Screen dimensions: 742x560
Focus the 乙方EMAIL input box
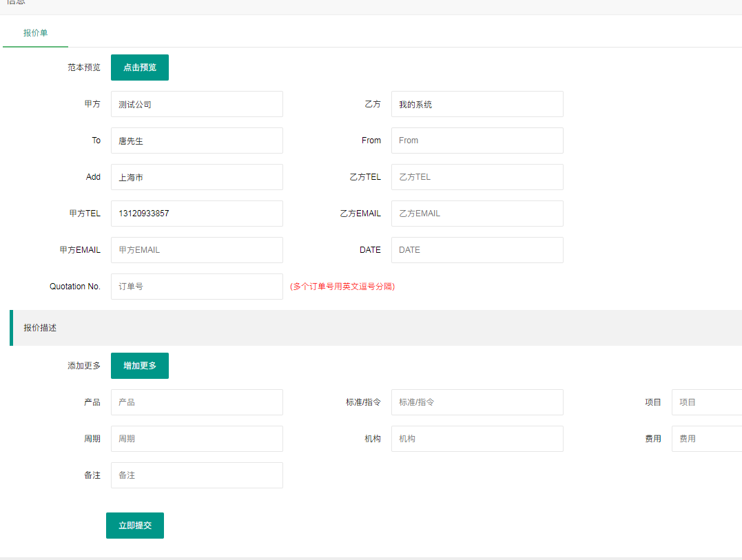tap(477, 214)
